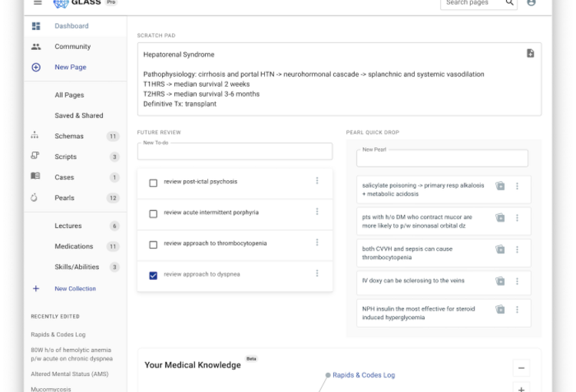The width and height of the screenshot is (576, 392).
Task: Open recent page 'Altered Mental Status (AMS)'
Action: [69, 374]
